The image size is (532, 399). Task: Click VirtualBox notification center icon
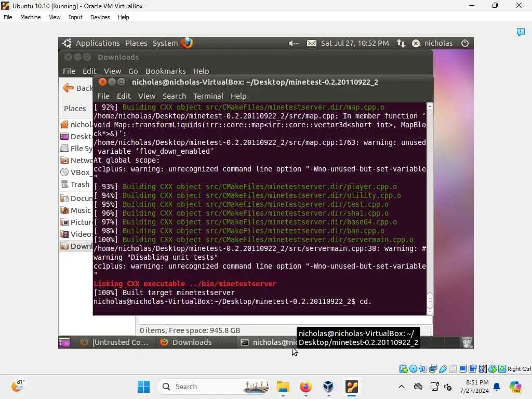[521, 32]
